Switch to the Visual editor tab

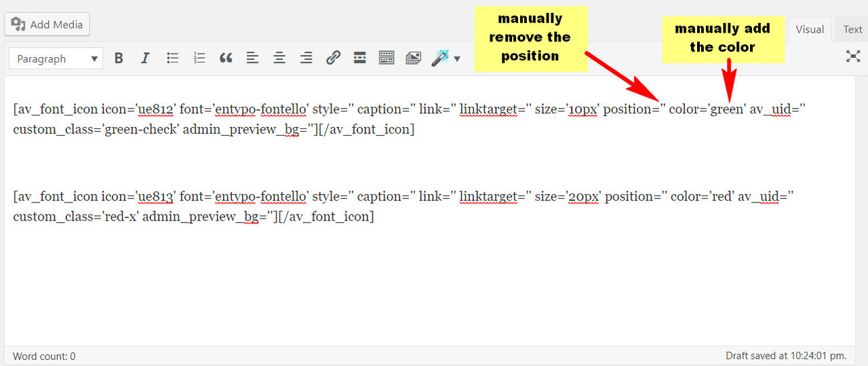coord(810,30)
